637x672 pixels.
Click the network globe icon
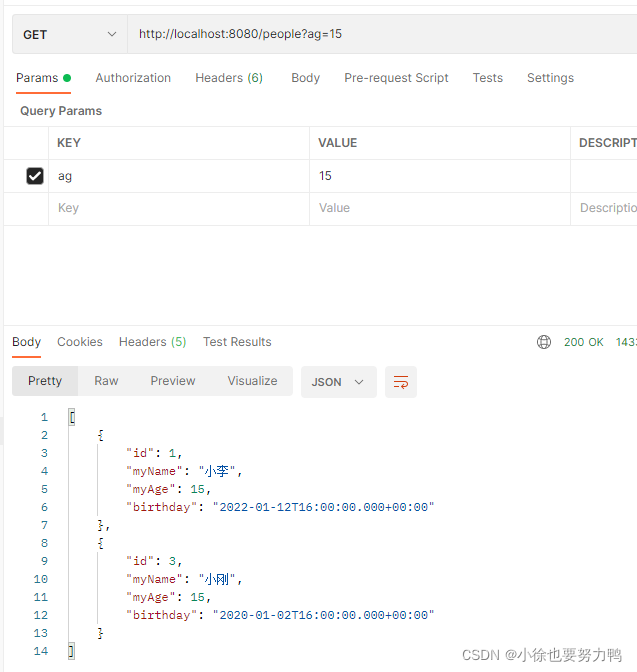544,342
